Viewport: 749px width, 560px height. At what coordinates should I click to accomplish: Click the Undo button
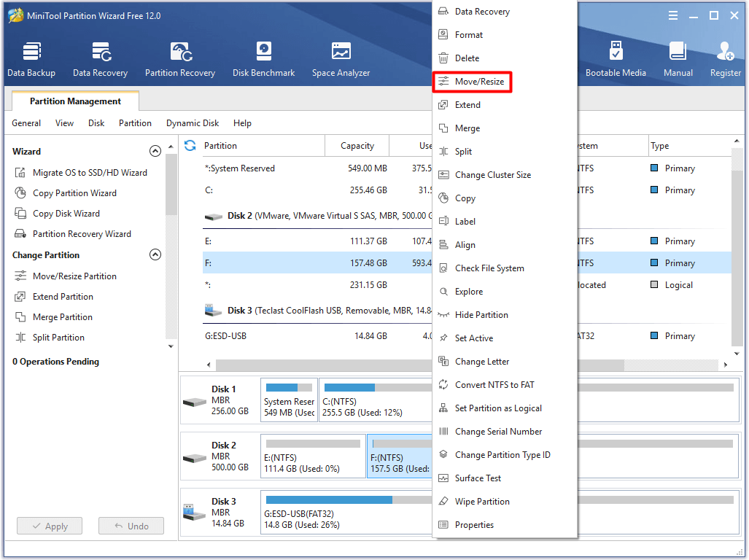coord(131,526)
